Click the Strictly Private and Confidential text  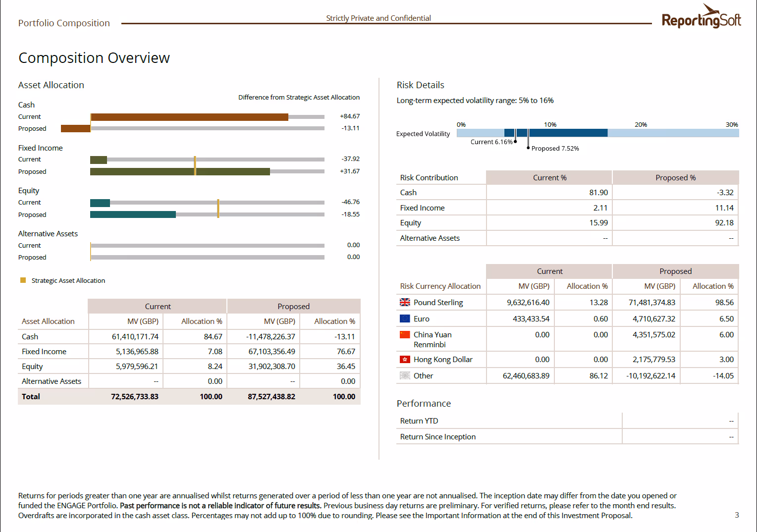(378, 18)
